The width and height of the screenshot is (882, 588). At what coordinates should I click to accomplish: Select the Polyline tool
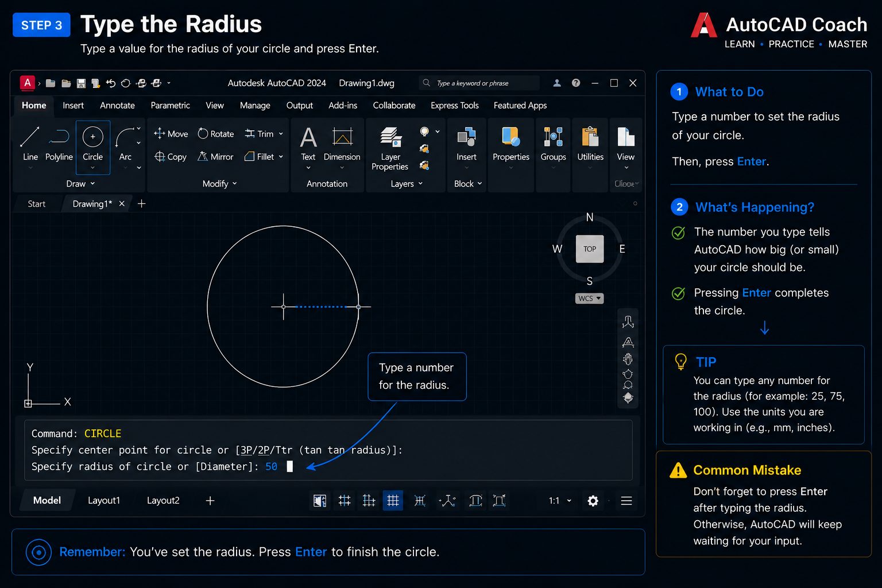(x=59, y=144)
